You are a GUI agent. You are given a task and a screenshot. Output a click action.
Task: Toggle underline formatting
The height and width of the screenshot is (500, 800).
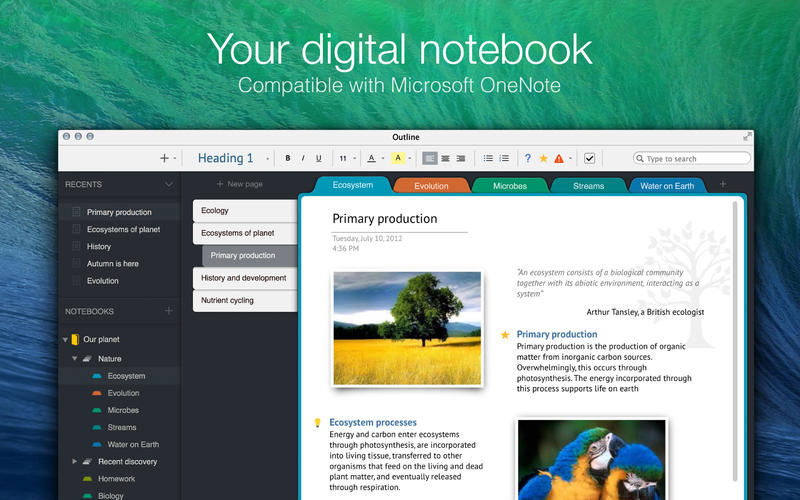[318, 158]
